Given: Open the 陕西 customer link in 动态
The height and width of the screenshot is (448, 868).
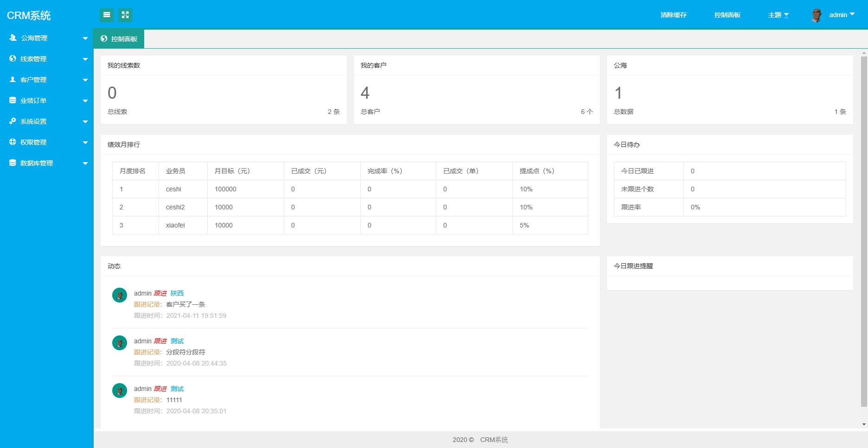Looking at the screenshot, I should click(177, 293).
